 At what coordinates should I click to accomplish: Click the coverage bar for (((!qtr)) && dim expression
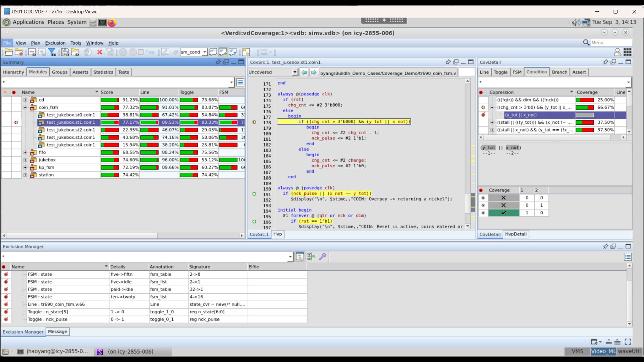pyautogui.click(x=585, y=100)
